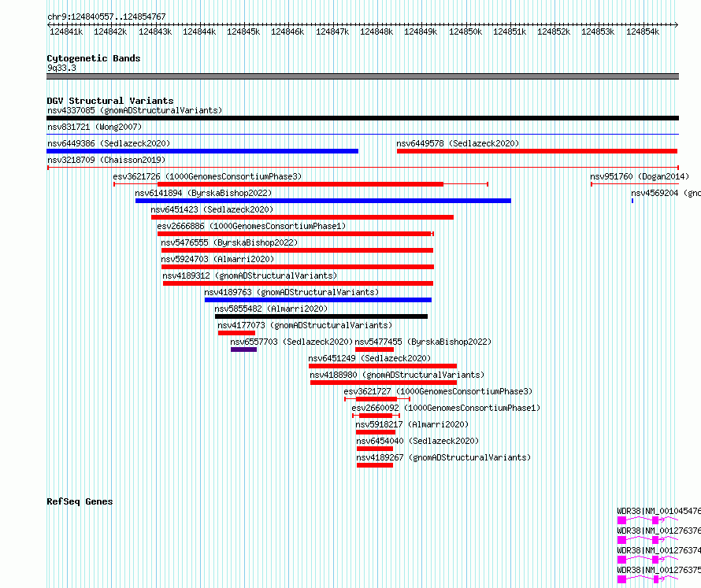
Task: Click the blue nsv6449386 variant bar
Action: click(x=202, y=151)
